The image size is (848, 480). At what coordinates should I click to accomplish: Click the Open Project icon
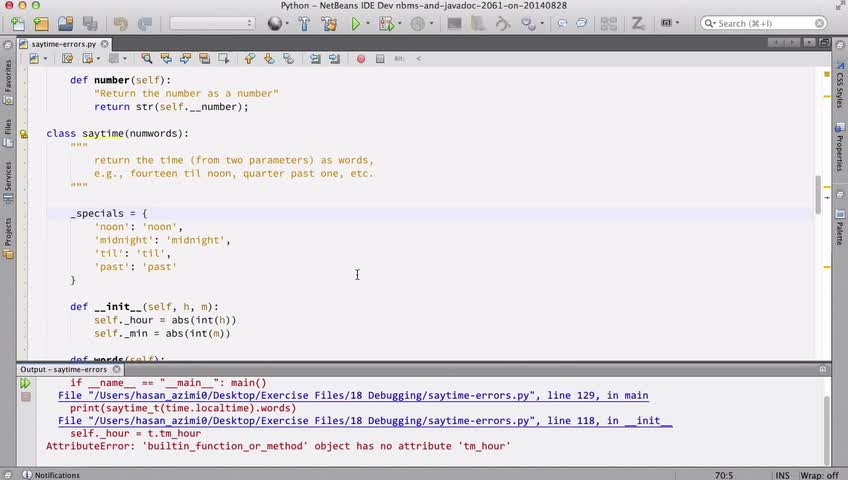(65, 24)
